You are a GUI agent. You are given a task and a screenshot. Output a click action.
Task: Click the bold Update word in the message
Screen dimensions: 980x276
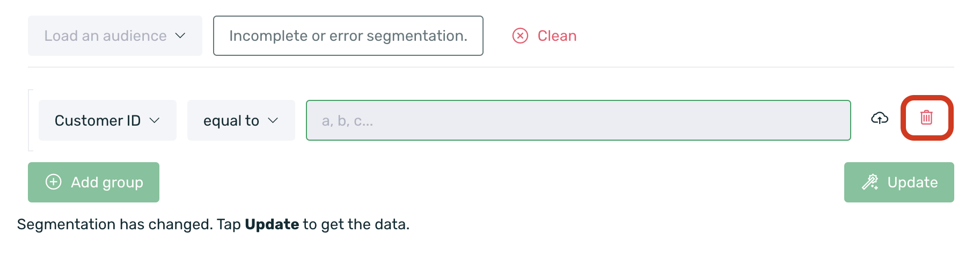coord(272,224)
